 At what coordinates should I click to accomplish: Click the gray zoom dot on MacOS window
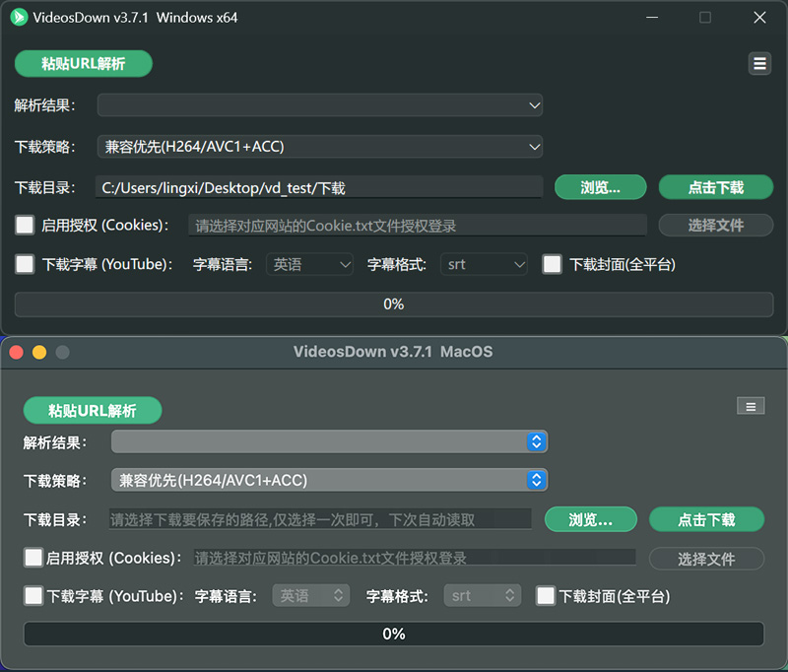click(x=62, y=352)
